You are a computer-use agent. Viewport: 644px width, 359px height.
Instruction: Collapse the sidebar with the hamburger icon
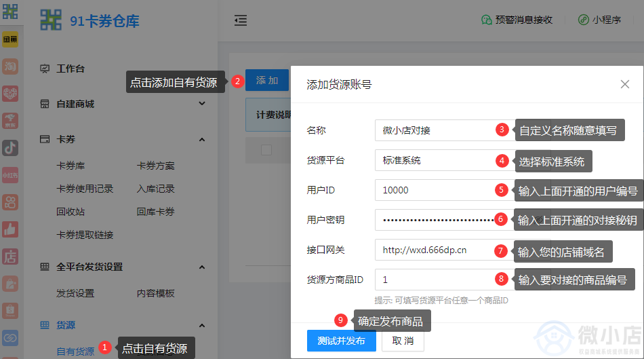241,20
